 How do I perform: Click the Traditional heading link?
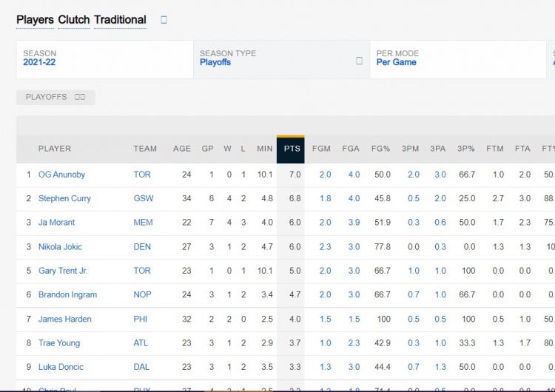tap(120, 20)
